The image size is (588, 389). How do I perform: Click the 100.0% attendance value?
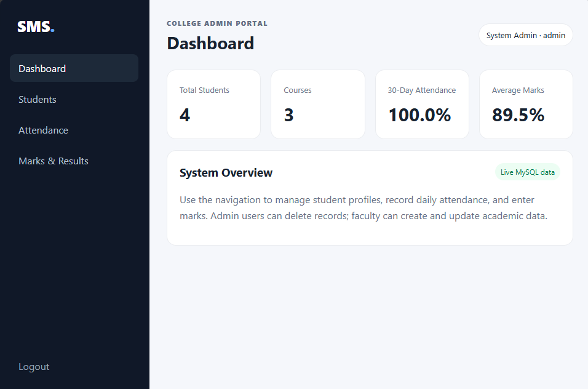419,114
